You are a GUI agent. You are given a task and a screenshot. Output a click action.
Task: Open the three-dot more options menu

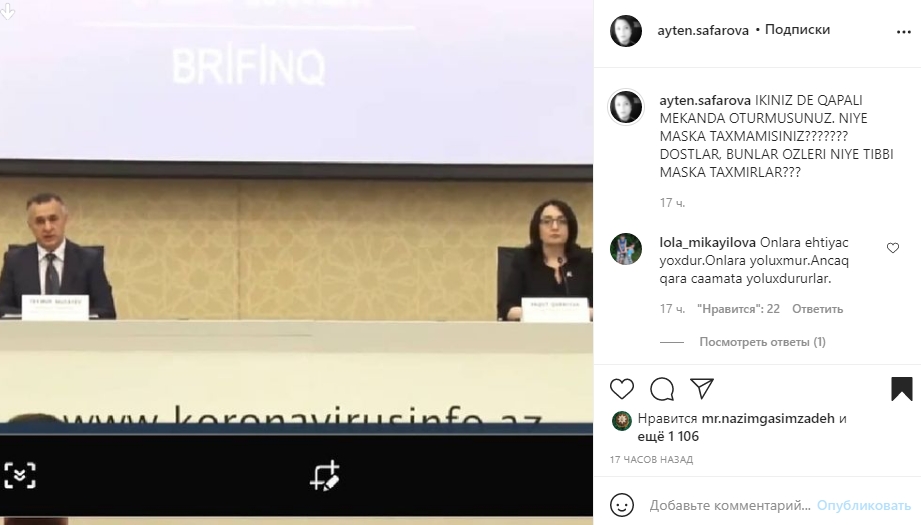point(903,32)
